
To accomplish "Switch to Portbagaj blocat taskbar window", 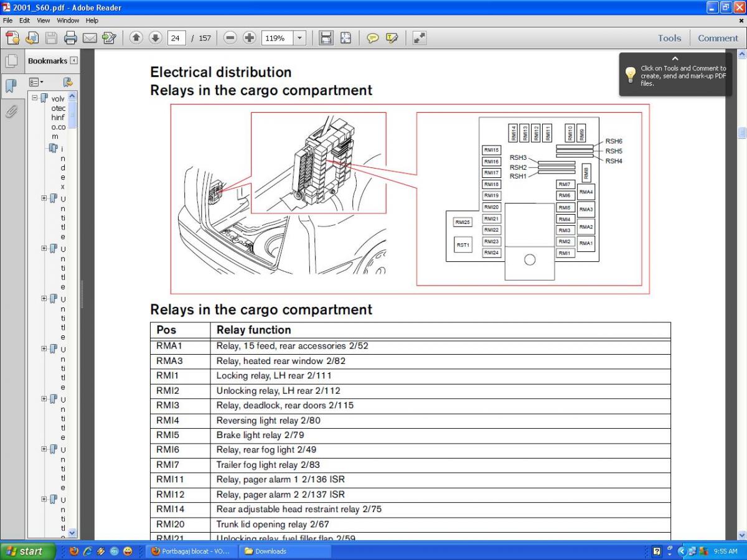I will point(192,551).
